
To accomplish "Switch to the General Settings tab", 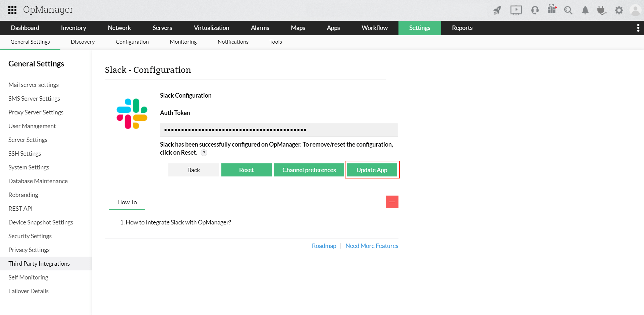I will [30, 42].
